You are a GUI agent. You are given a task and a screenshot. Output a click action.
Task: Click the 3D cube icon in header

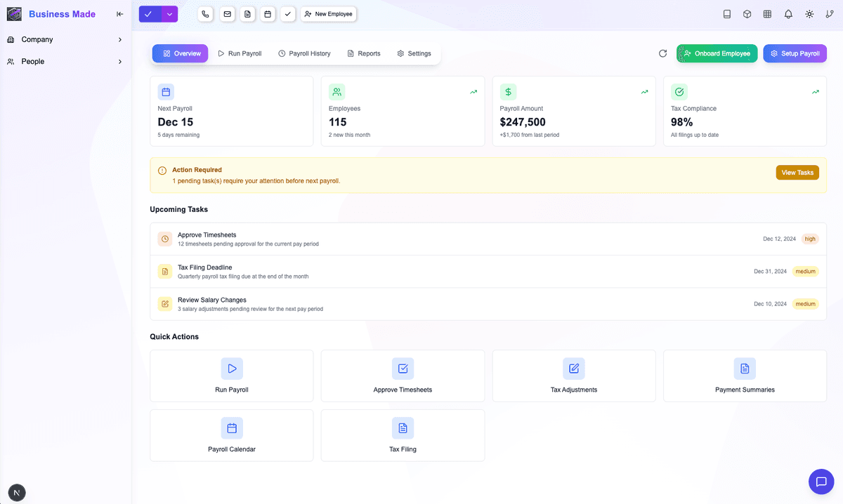pos(747,14)
